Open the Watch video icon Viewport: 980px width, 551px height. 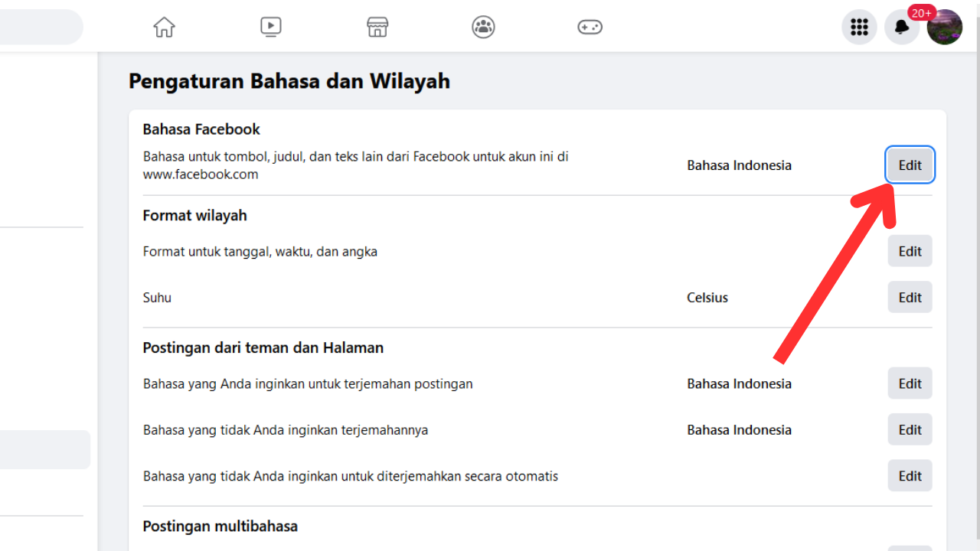pos(270,27)
